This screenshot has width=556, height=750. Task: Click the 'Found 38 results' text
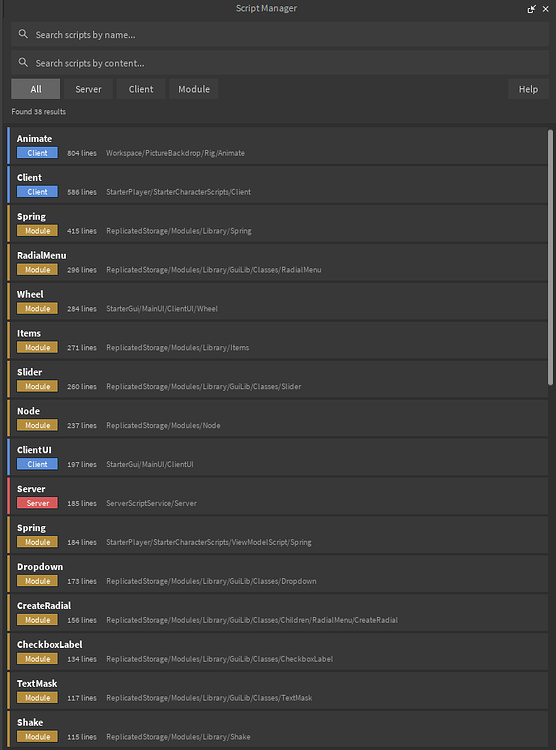(39, 111)
